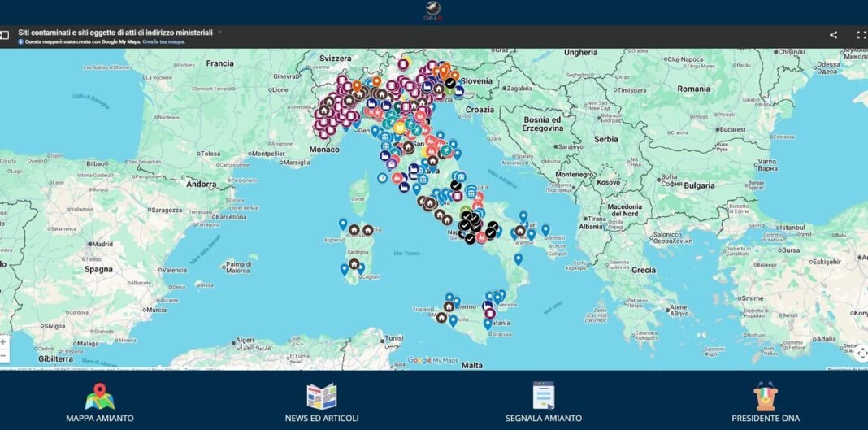Click the map controls button at bottom right
Screen dimensions: 868x430
(861, 354)
